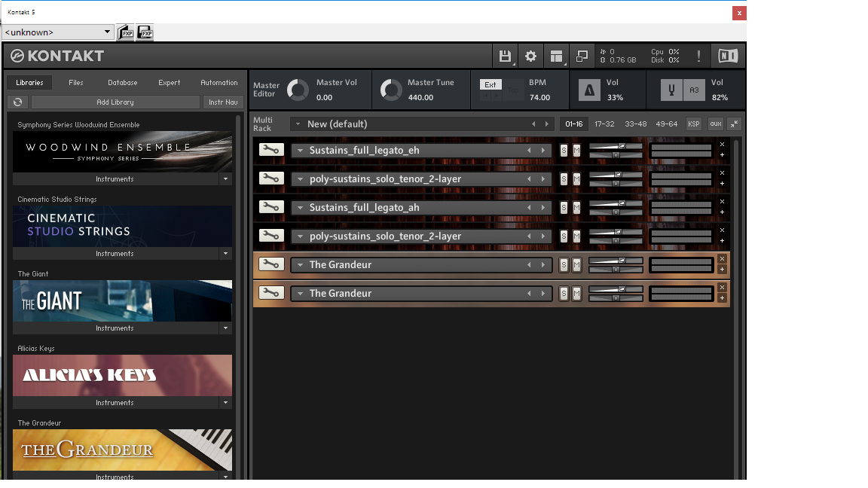Viewport: 868px width, 488px height.
Task: Click the Kontakt logo
Action: pyautogui.click(x=57, y=55)
